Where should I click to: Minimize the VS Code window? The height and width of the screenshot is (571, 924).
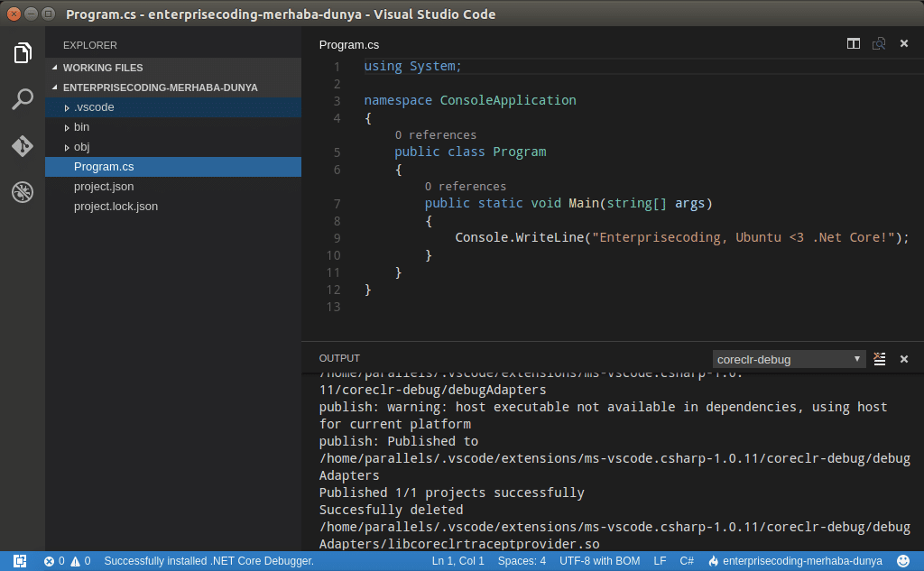pyautogui.click(x=32, y=14)
